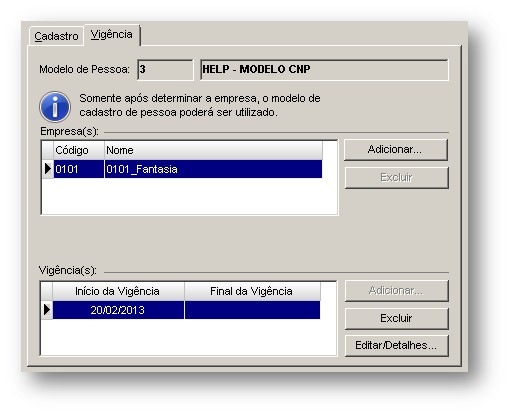Click the blue information icon
The width and height of the screenshot is (510, 414).
[55, 107]
